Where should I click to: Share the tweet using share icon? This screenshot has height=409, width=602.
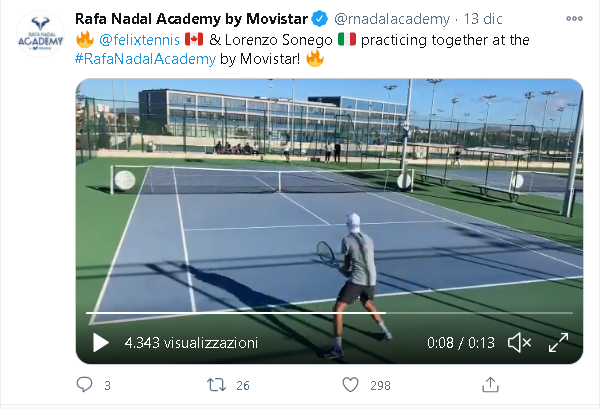click(x=490, y=385)
